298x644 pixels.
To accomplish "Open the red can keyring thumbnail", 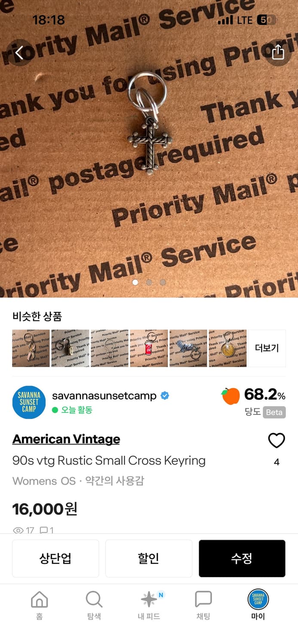I will (x=149, y=348).
